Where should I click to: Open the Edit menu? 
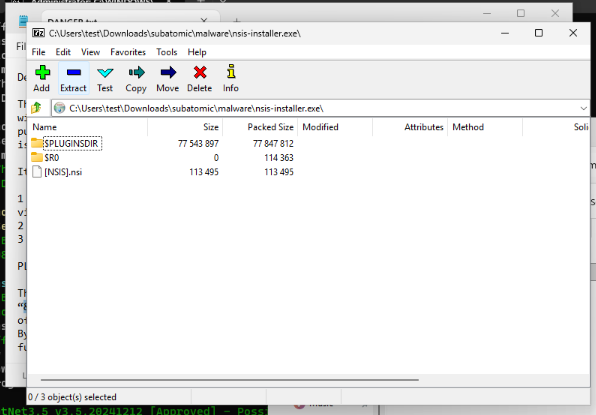[63, 52]
